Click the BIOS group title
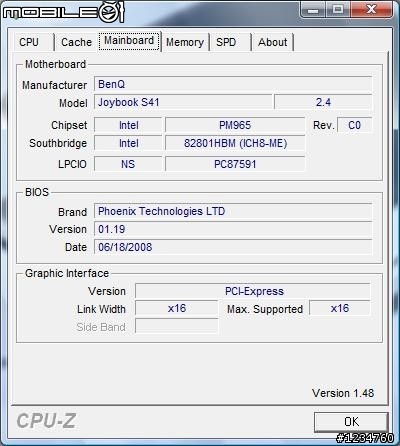The width and height of the screenshot is (400, 446). pos(37,192)
